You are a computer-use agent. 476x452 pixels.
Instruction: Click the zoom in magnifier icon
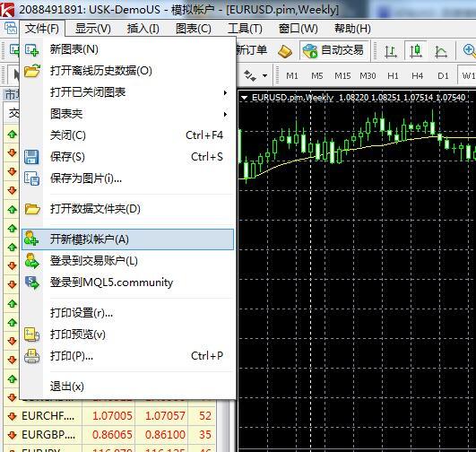click(x=469, y=51)
